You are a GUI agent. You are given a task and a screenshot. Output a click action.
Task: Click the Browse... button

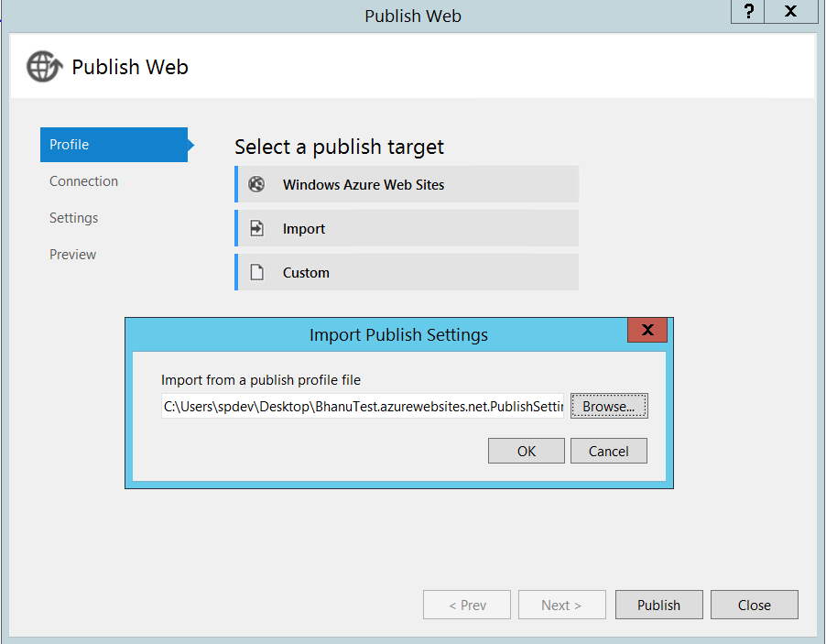coord(609,407)
